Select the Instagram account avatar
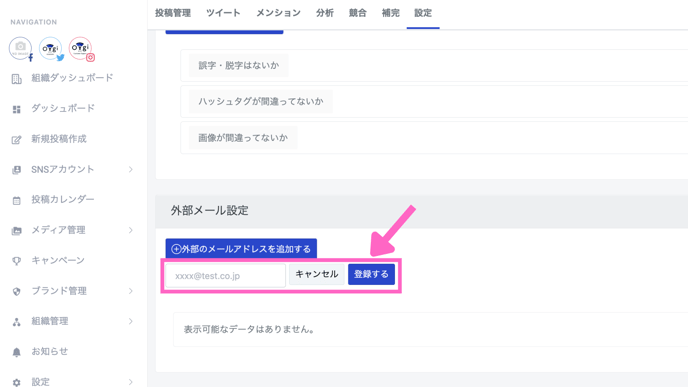 point(80,48)
